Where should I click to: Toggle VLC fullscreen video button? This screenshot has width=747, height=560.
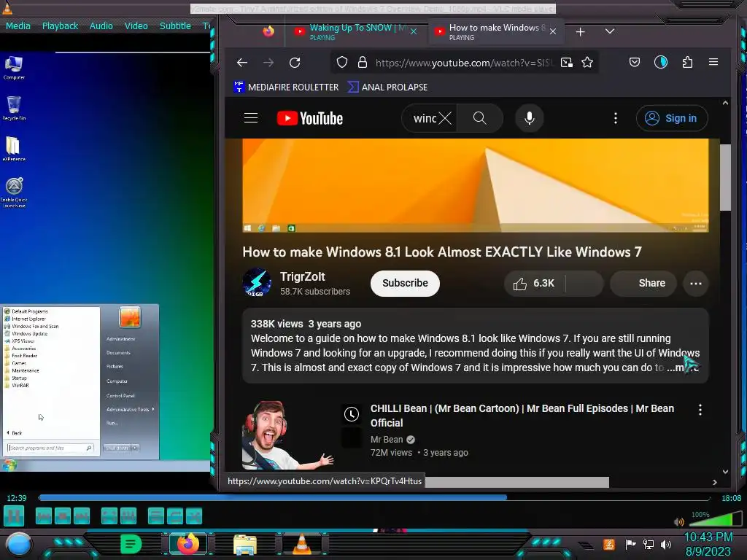coord(109,516)
